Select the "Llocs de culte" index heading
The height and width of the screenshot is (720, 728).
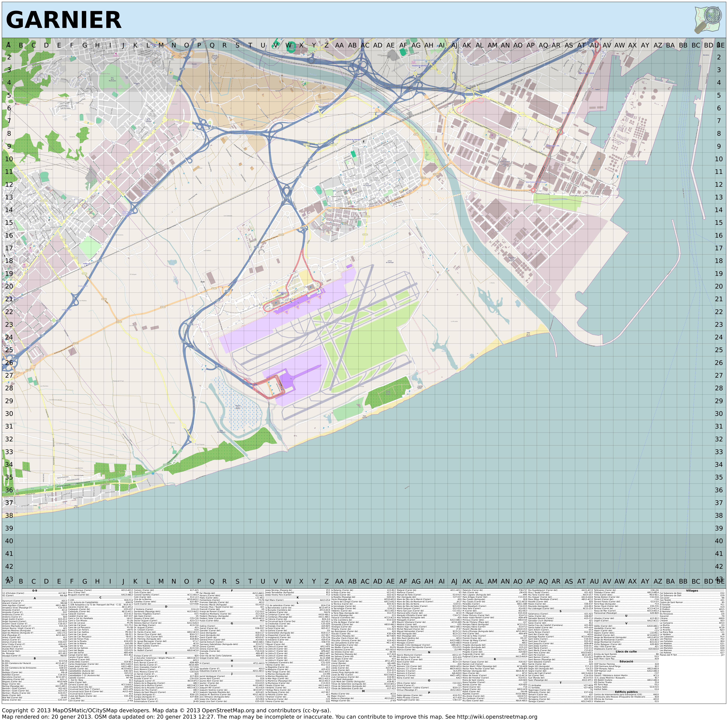point(626,651)
